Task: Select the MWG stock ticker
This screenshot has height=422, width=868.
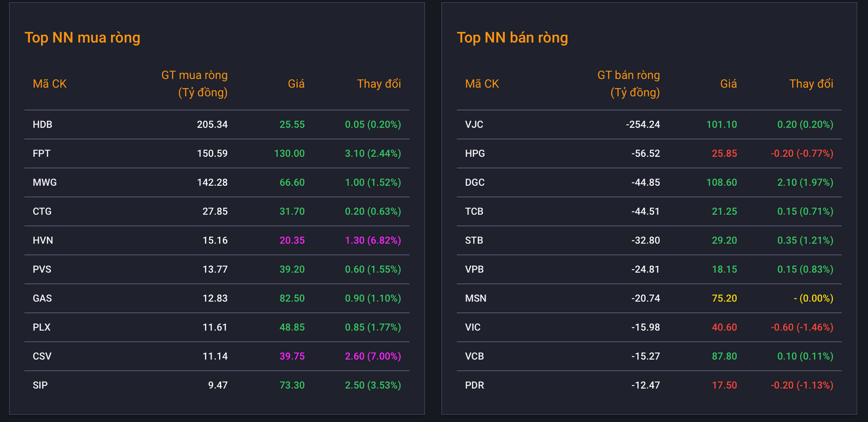Action: pyautogui.click(x=45, y=182)
